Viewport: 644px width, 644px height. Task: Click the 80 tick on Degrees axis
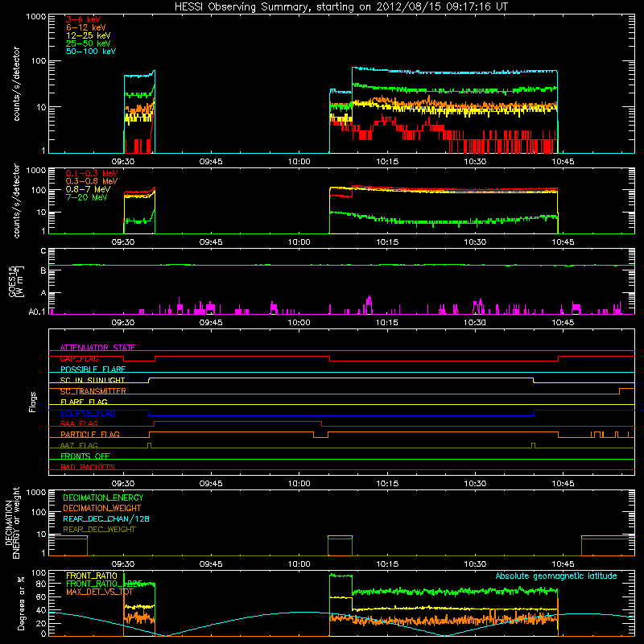point(42,583)
